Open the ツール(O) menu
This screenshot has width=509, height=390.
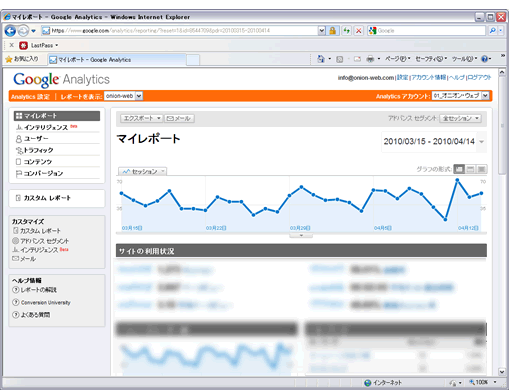(x=464, y=59)
